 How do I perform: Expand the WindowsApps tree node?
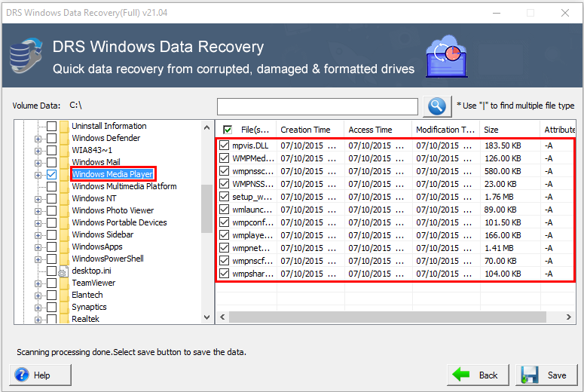[x=38, y=247]
